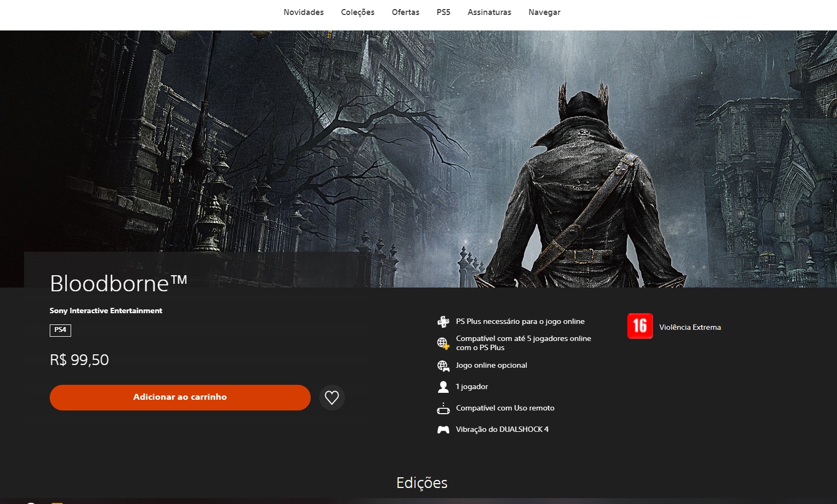The width and height of the screenshot is (837, 504).
Task: Expand the Assinaturas navigation menu
Action: (x=489, y=12)
